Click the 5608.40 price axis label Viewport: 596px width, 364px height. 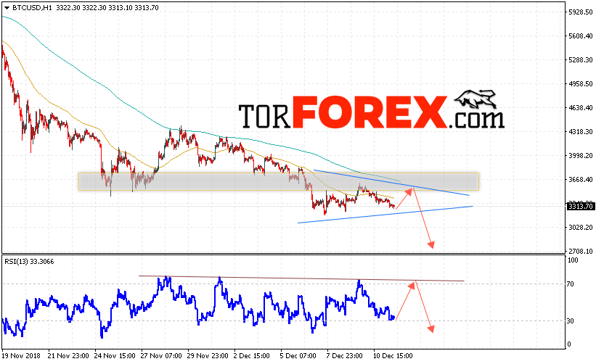pos(581,36)
